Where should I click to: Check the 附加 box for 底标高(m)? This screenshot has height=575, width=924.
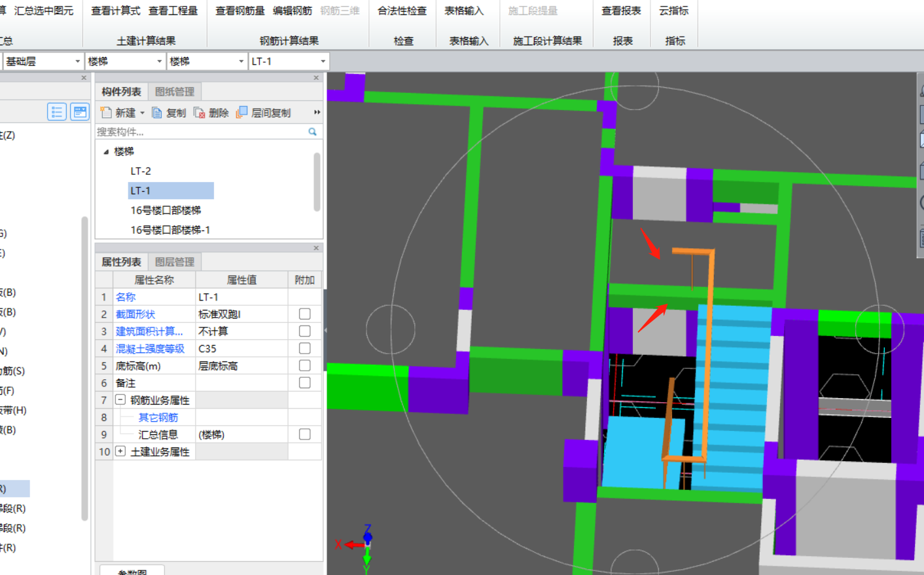(x=304, y=365)
